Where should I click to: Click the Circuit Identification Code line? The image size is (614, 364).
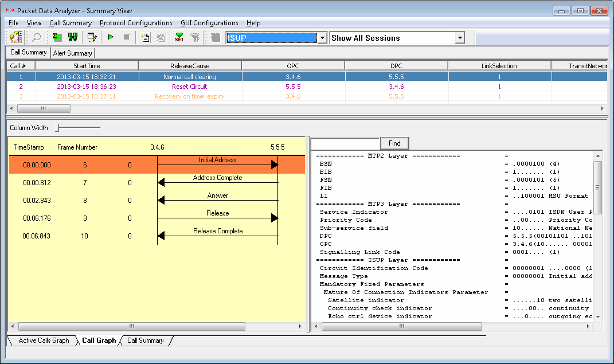coord(374,268)
